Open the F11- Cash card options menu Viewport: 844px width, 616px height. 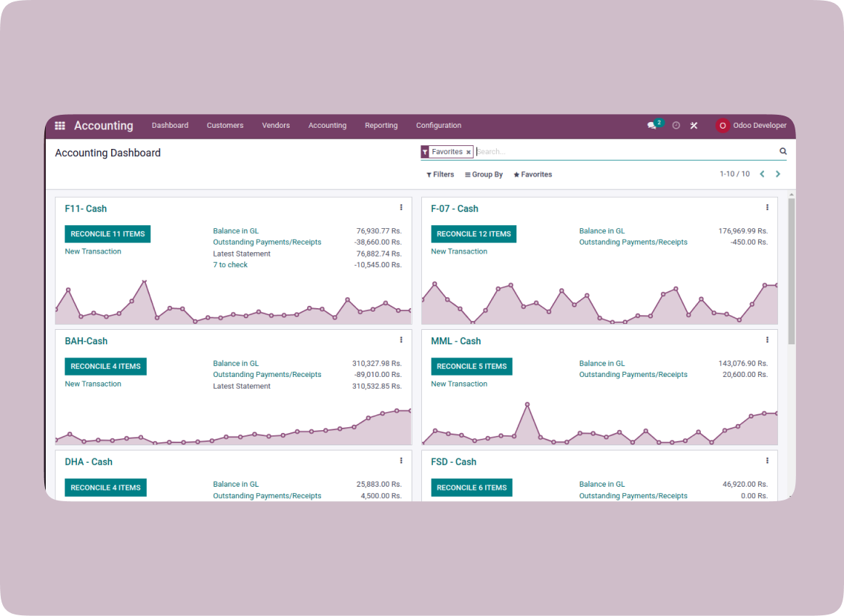click(401, 208)
